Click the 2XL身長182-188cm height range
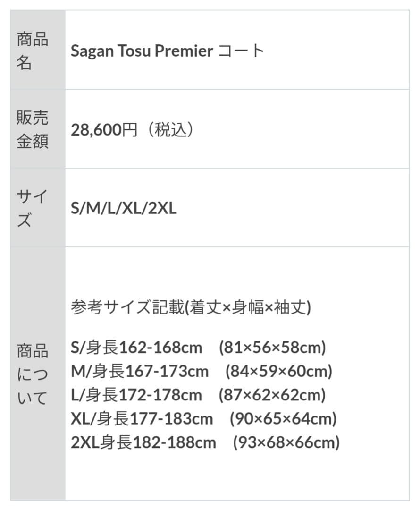This screenshot has width=420, height=510. click(143, 442)
